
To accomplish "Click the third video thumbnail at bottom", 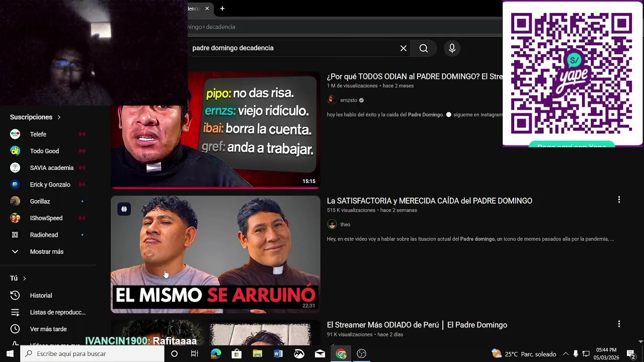I will [215, 332].
